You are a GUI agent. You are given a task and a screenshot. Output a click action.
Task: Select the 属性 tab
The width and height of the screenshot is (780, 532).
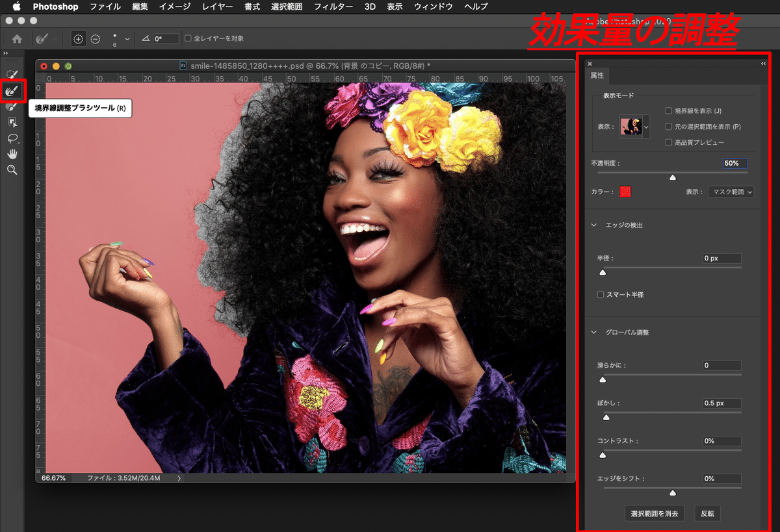[x=596, y=75]
